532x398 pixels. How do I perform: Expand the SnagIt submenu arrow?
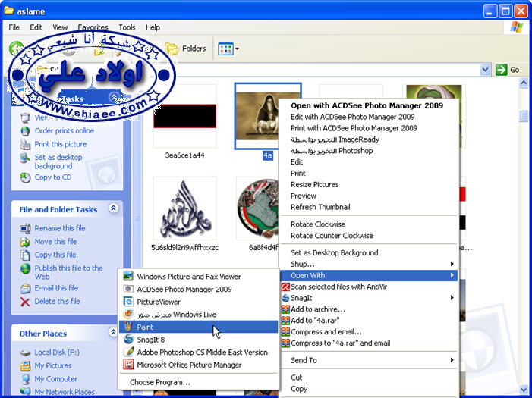pos(452,298)
